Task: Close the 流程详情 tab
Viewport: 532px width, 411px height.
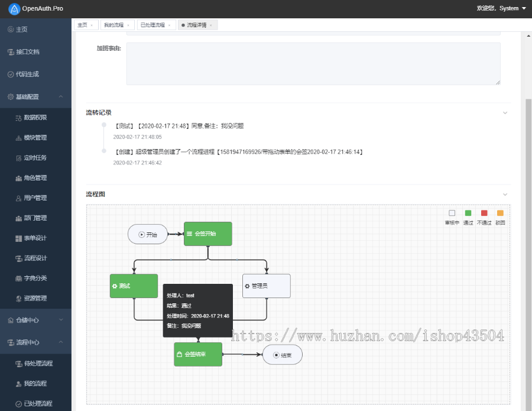Action: [x=210, y=25]
